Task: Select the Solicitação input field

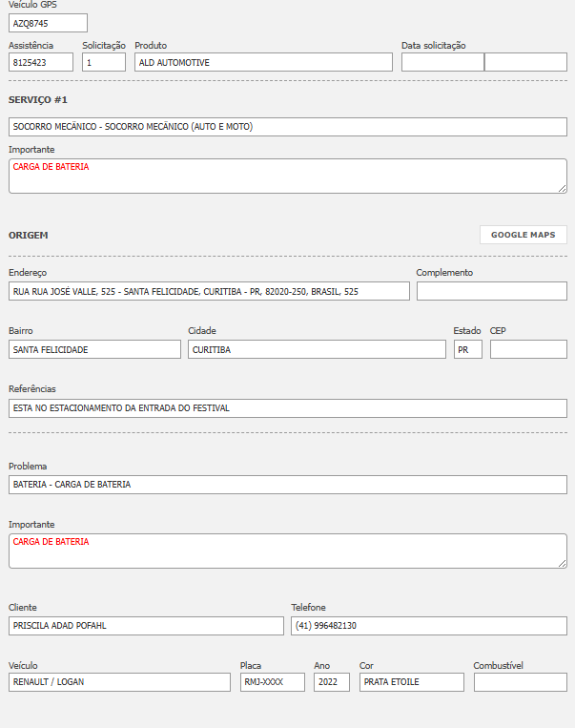Action: [104, 62]
